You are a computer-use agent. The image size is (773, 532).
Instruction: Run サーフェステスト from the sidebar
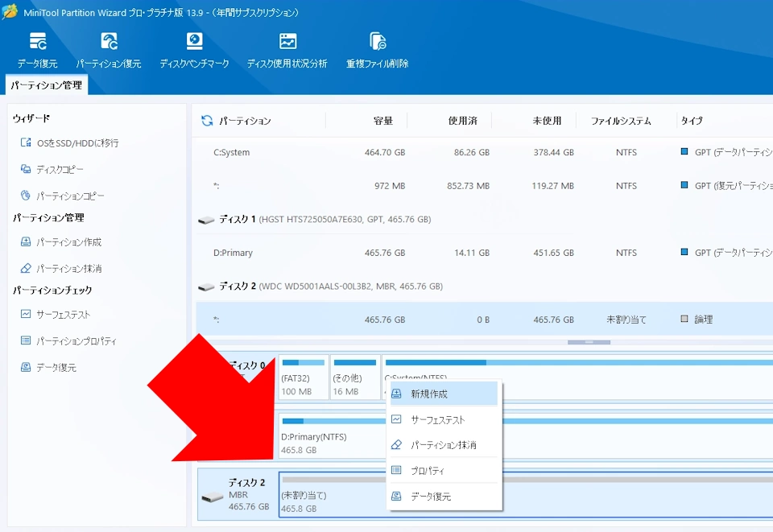[x=63, y=314]
